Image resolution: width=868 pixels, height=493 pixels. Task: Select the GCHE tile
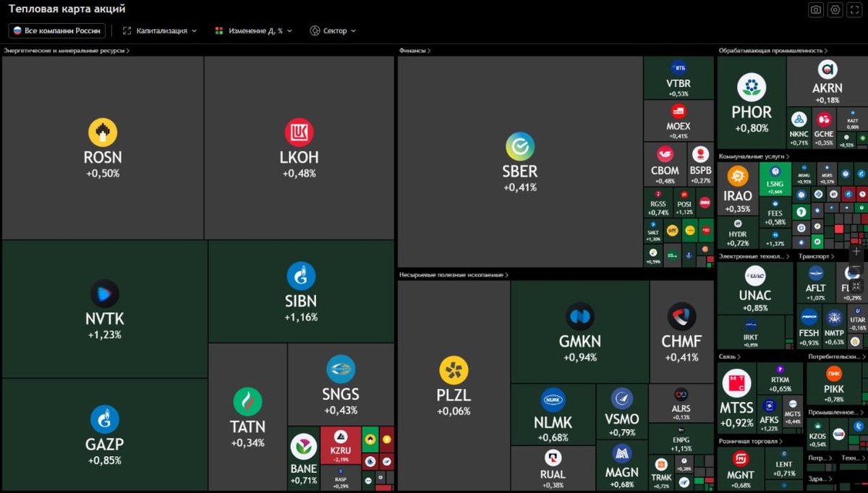click(824, 127)
